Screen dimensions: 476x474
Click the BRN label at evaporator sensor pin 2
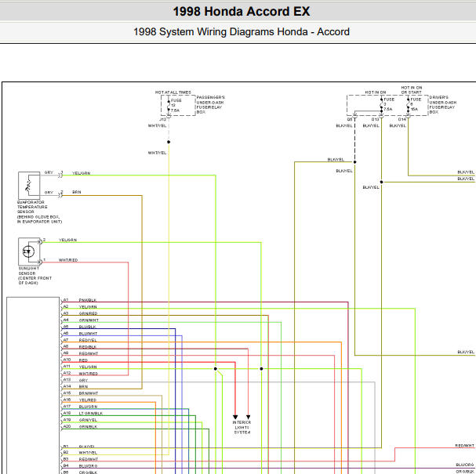(77, 192)
